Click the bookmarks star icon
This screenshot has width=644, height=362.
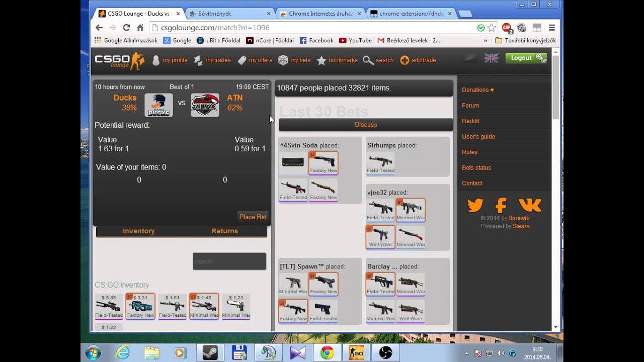(321, 60)
